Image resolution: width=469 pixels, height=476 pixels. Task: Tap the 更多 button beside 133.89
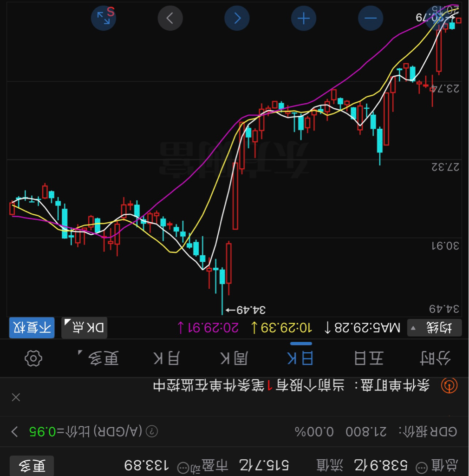32,466
